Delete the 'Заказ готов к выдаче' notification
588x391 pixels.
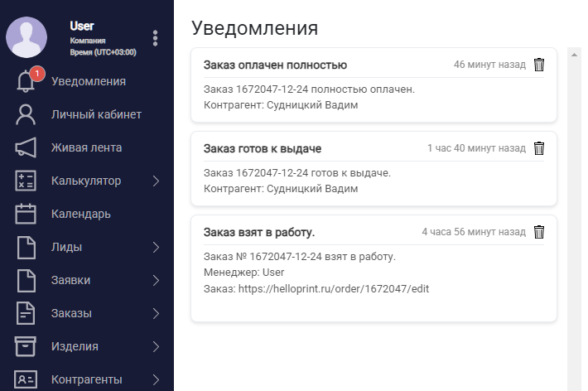pos(539,148)
